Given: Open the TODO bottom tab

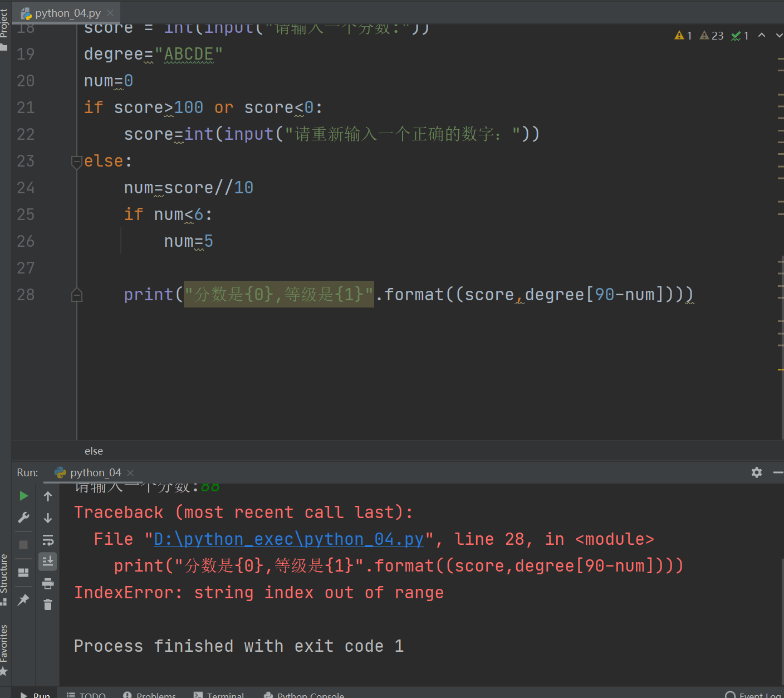Looking at the screenshot, I should coord(86,694).
